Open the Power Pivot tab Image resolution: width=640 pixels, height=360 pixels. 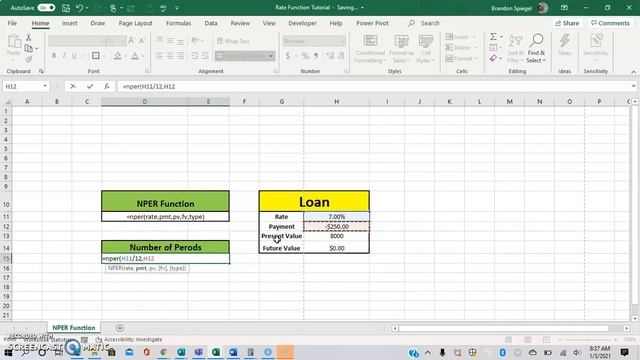(x=372, y=23)
